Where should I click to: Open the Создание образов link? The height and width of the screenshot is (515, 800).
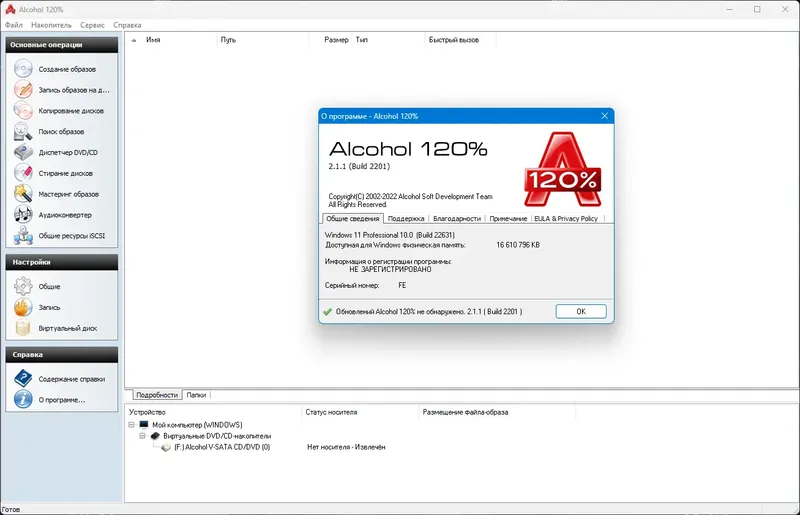[x=67, y=69]
